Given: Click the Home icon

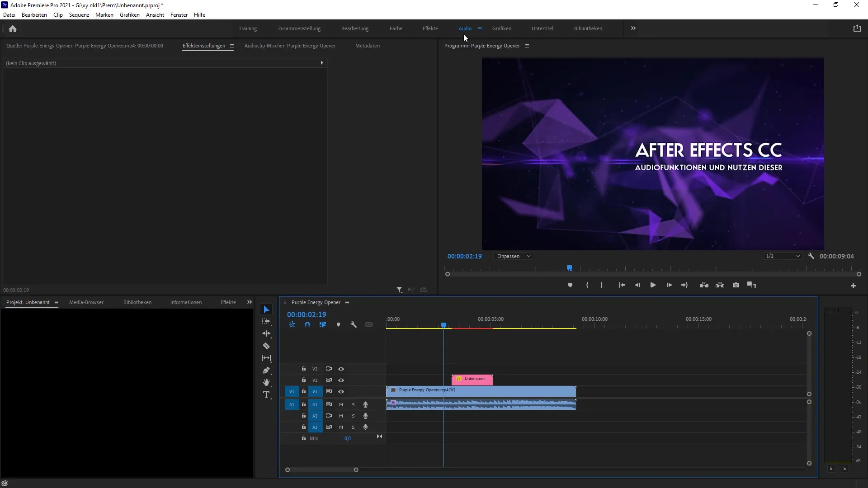Looking at the screenshot, I should 13,29.
